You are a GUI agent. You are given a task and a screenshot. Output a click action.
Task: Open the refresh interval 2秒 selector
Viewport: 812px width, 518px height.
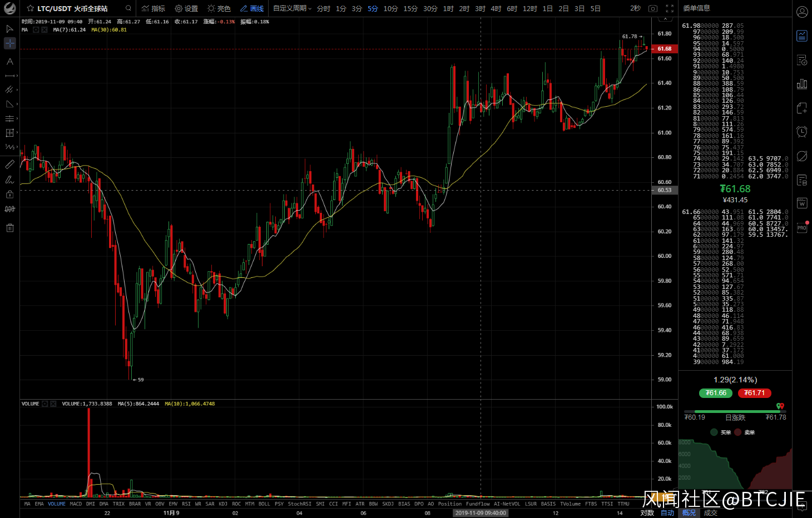click(x=635, y=8)
